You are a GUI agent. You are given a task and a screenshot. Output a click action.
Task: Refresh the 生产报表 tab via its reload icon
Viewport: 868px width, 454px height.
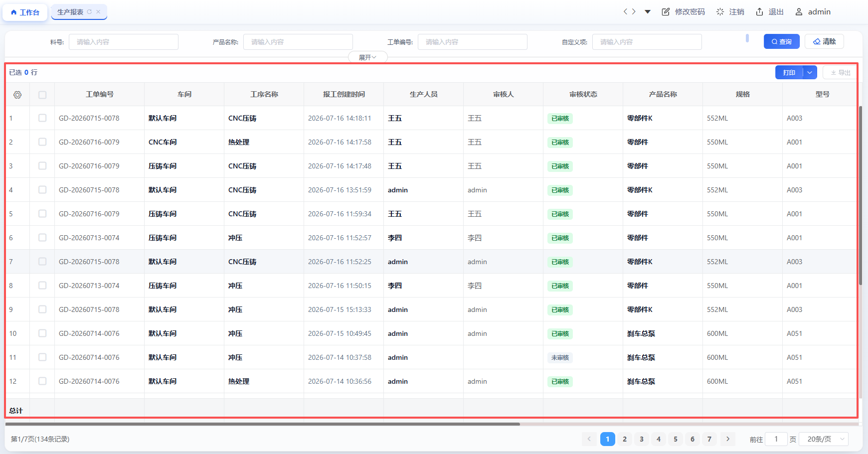click(89, 12)
